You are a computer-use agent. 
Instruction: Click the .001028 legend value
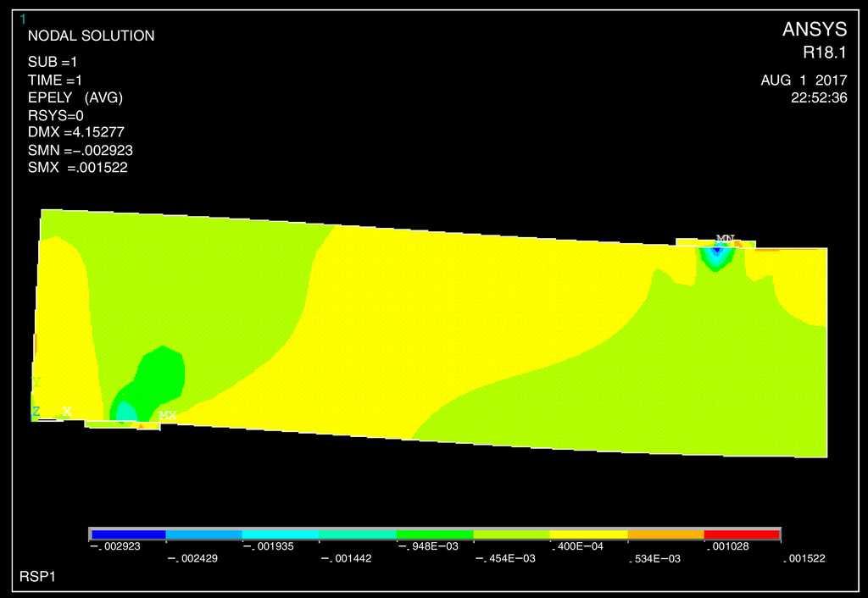click(x=726, y=547)
